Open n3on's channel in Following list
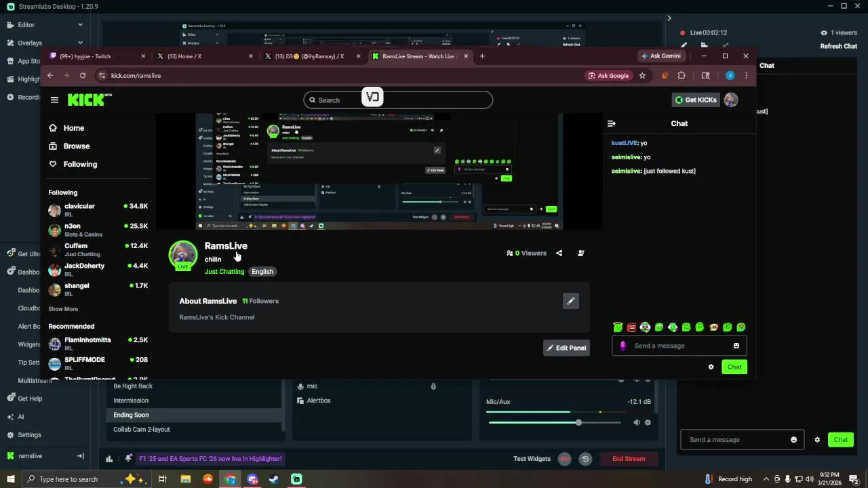Viewport: 868px width, 488px height. [x=98, y=230]
